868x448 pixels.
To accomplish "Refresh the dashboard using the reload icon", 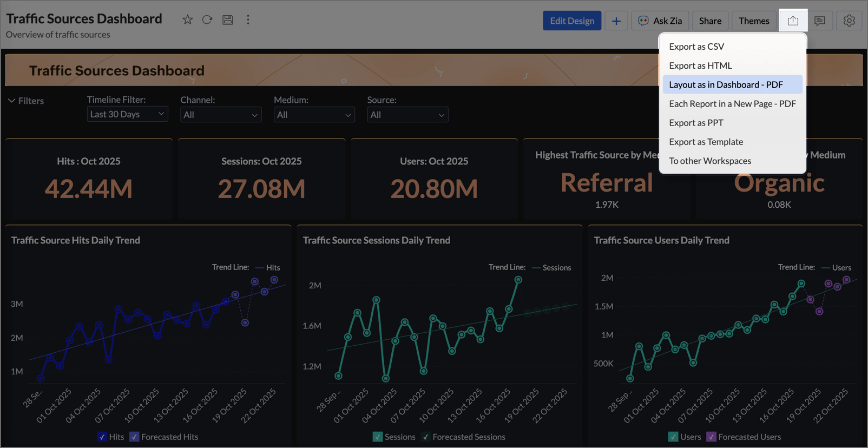I will [207, 20].
